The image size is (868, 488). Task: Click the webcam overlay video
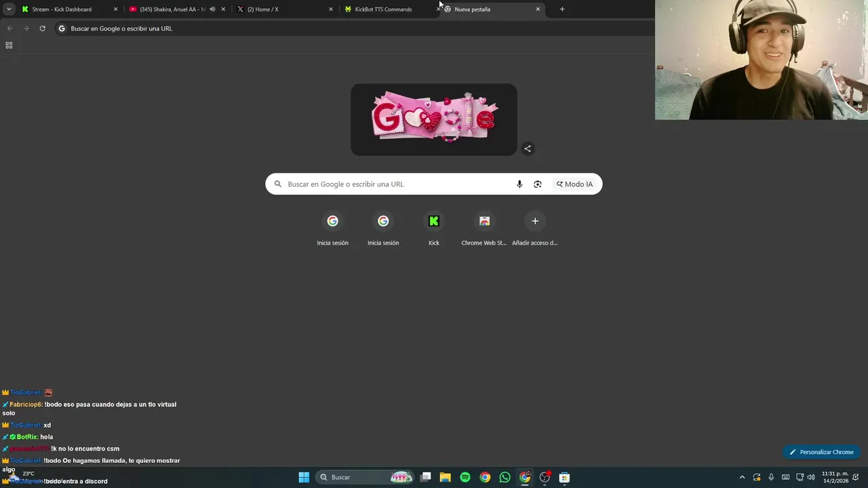pos(762,60)
